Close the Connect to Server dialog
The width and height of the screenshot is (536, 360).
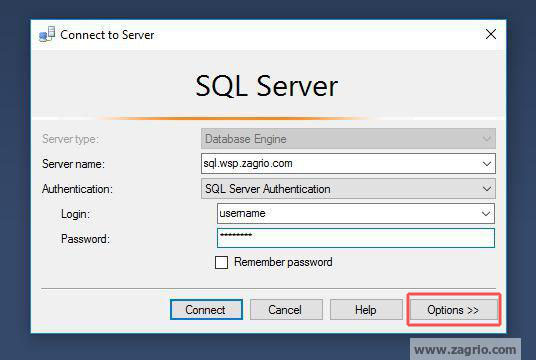tap(491, 34)
